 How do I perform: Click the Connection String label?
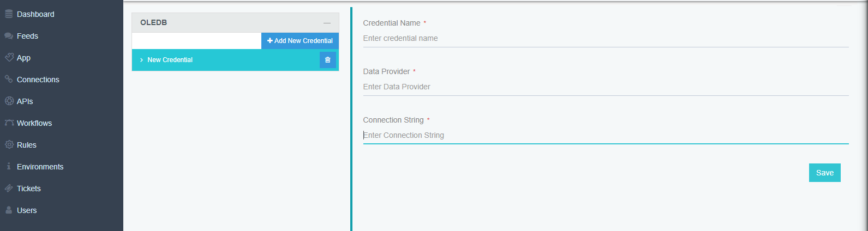click(393, 120)
